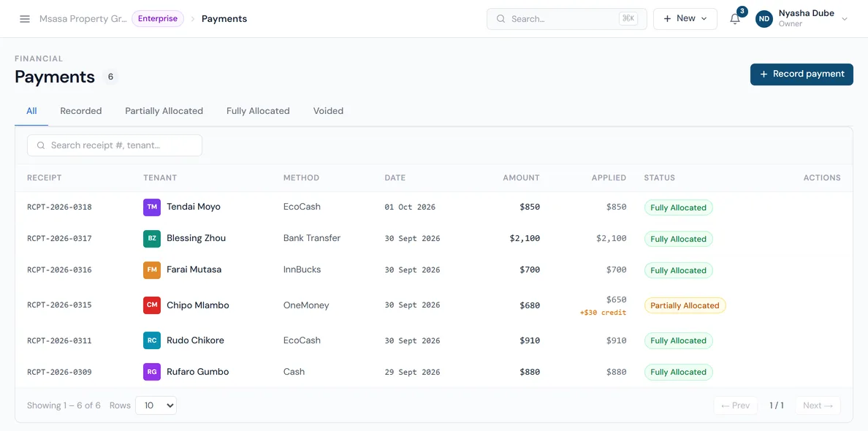The height and width of the screenshot is (431, 868).
Task: Open the New dropdown button
Action: pos(685,19)
